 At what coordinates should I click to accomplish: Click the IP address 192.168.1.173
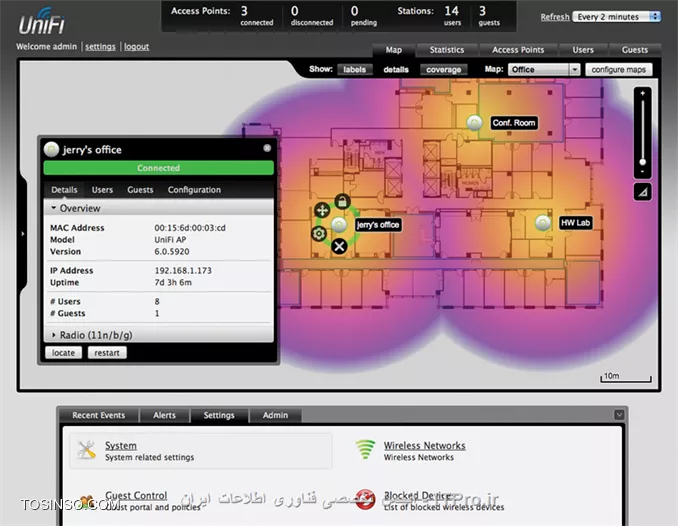tap(183, 271)
